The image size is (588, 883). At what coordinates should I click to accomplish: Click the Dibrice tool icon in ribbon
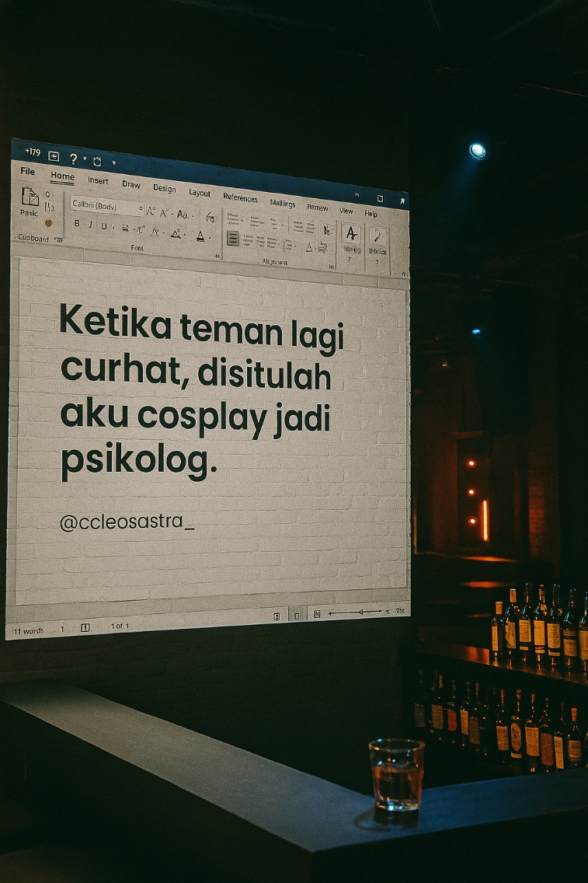tap(378, 238)
